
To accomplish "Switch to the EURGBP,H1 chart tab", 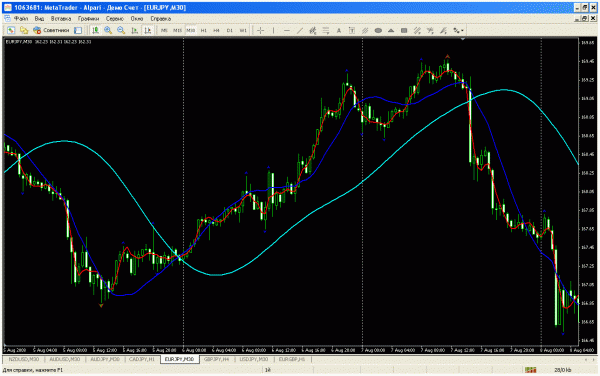I will tap(292, 360).
